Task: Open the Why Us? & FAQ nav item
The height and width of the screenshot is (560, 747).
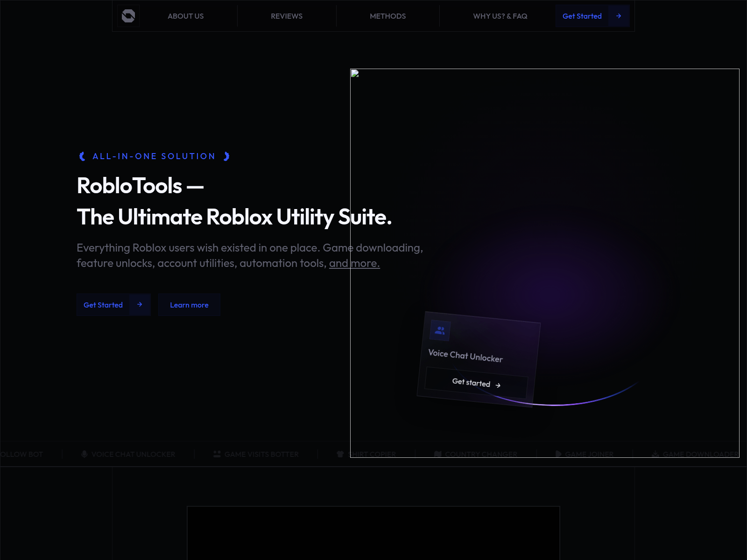Action: [500, 16]
